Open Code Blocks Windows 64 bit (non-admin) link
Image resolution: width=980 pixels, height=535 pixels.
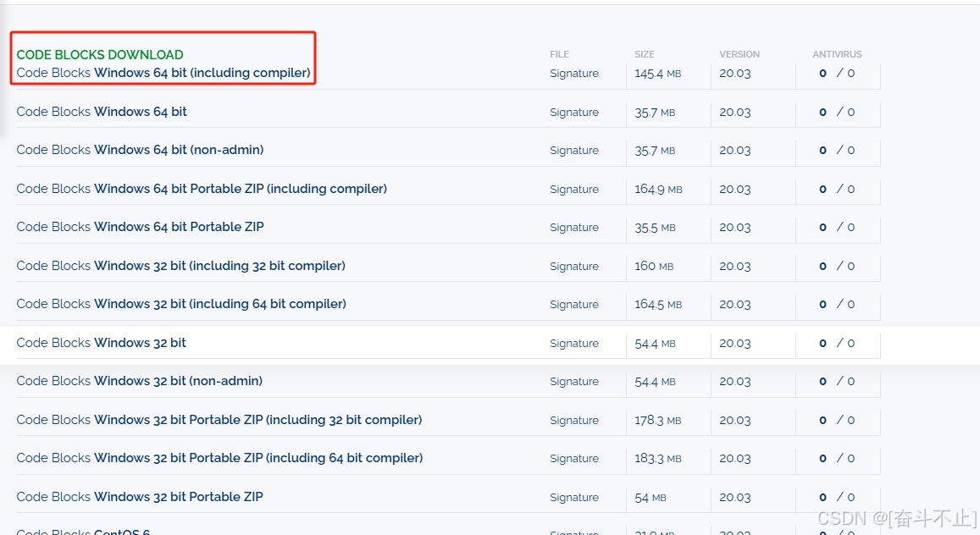click(140, 150)
